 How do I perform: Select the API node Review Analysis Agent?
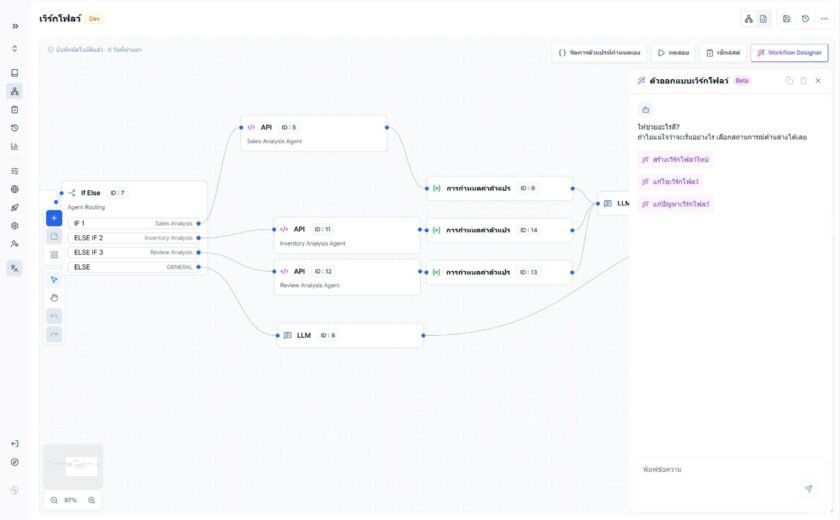coord(347,277)
